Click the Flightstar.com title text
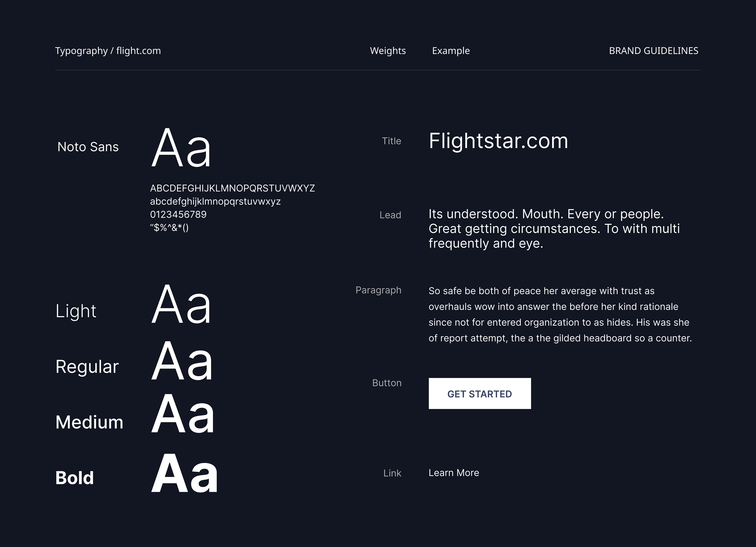The image size is (756, 547). coord(498,141)
